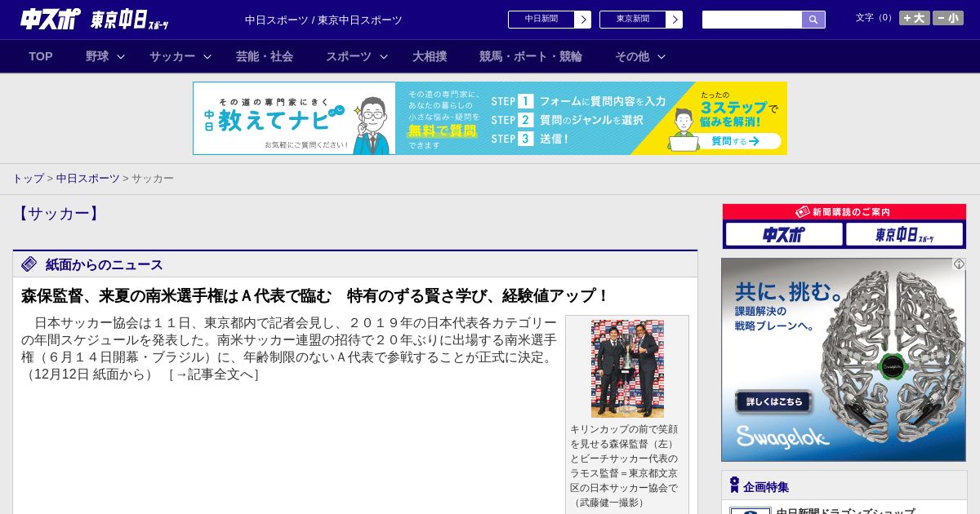Open the 東京新聞 link button
The width and height of the screenshot is (980, 514).
(632, 20)
